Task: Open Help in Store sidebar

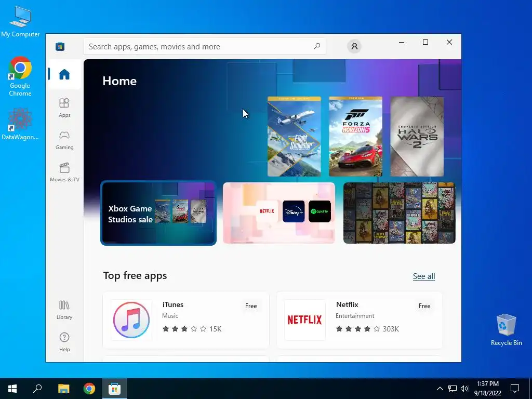Action: pos(64,342)
